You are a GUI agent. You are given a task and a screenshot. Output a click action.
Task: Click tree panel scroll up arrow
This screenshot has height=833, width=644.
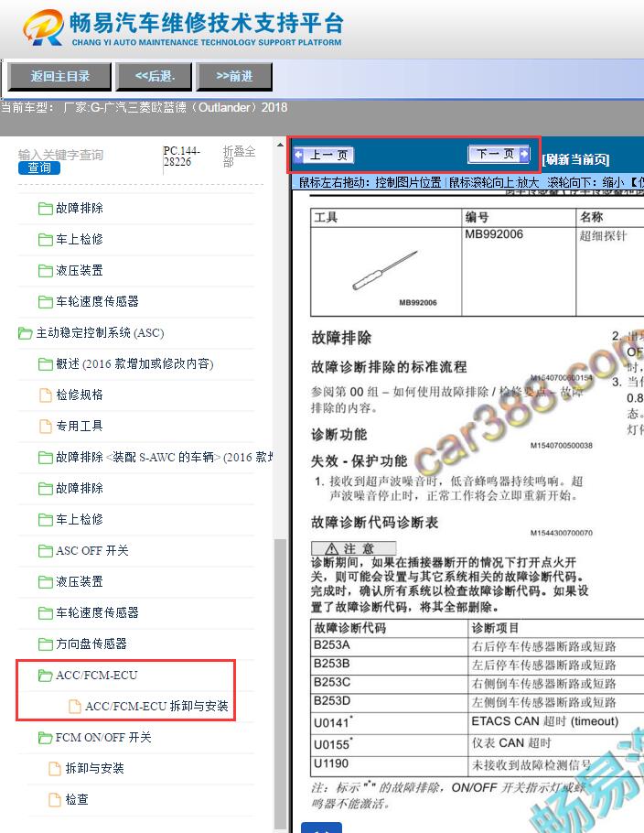280,145
